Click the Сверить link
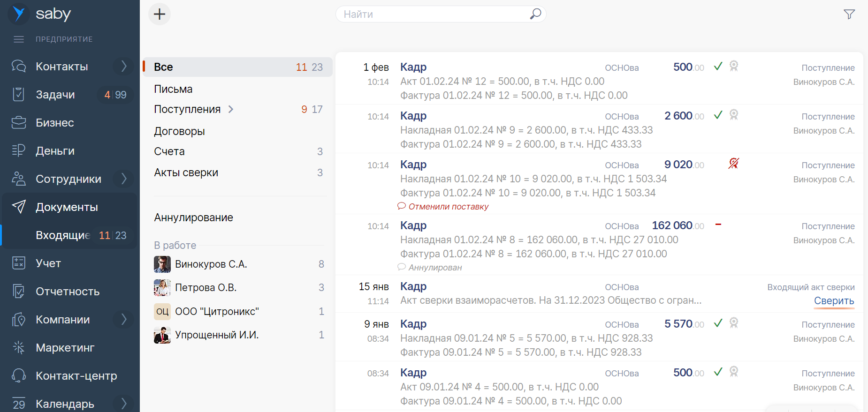The height and width of the screenshot is (412, 868). (x=834, y=301)
